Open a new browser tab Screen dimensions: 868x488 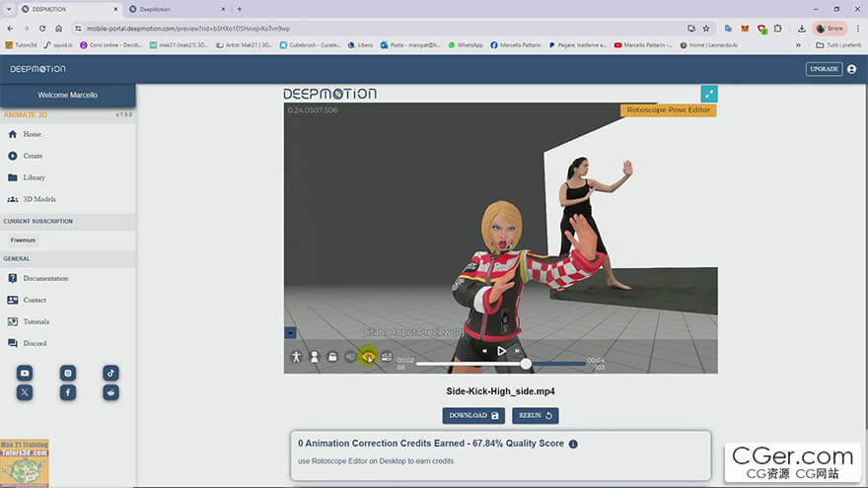240,10
